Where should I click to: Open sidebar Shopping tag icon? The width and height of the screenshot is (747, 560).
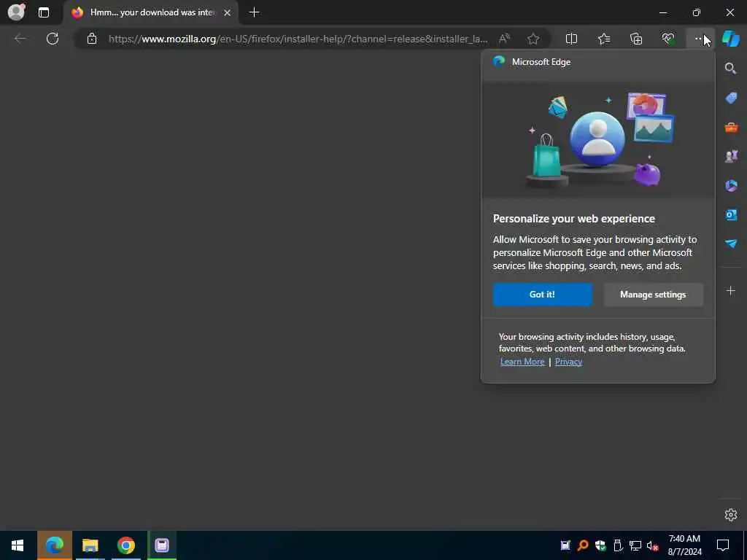pos(731,98)
